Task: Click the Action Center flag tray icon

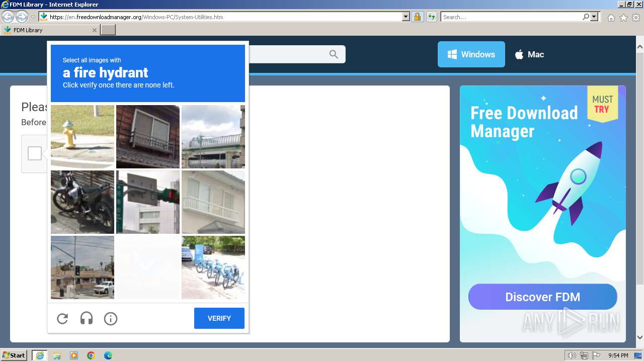Action: (596, 355)
